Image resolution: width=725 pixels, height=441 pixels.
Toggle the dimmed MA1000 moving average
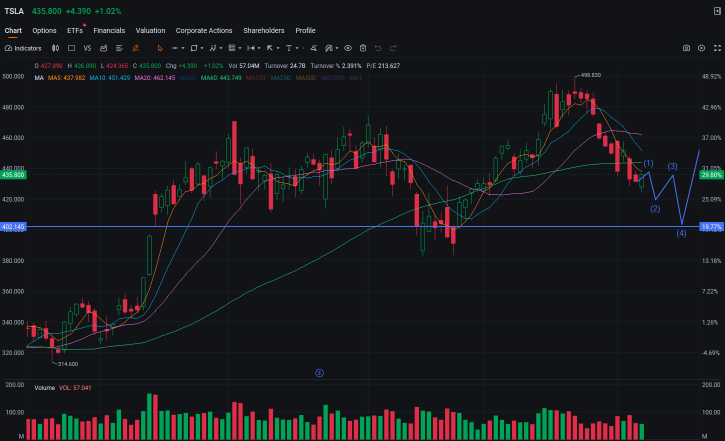tap(332, 78)
